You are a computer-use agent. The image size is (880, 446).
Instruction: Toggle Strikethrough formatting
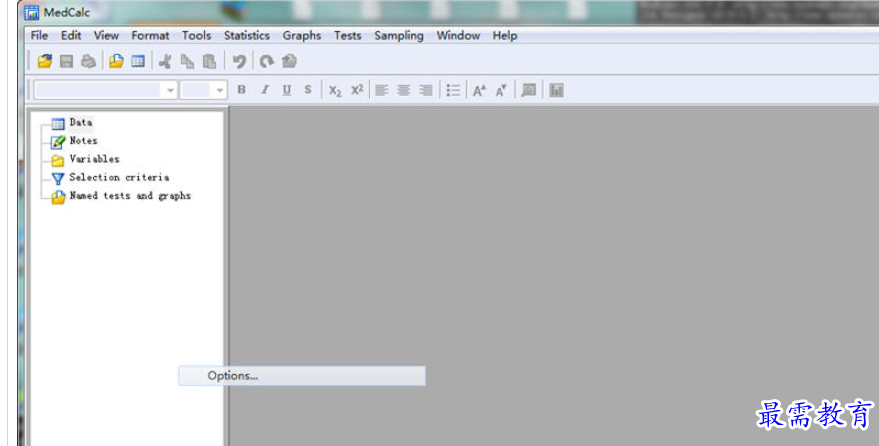pyautogui.click(x=308, y=90)
